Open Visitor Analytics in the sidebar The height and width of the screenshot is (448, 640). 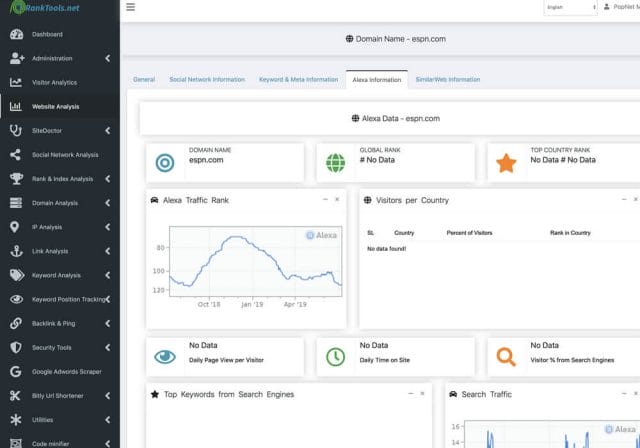60,82
